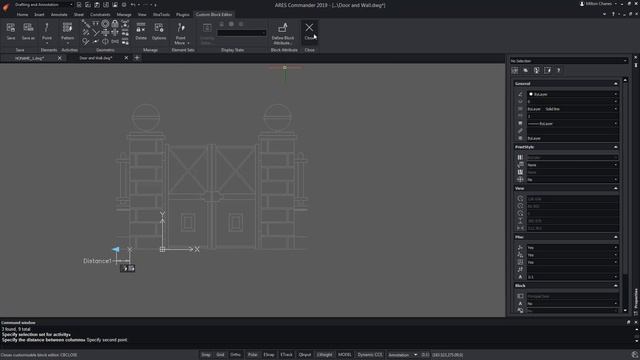This screenshot has width=640, height=360.
Task: Click the MODEL button in status bar
Action: tap(345, 355)
